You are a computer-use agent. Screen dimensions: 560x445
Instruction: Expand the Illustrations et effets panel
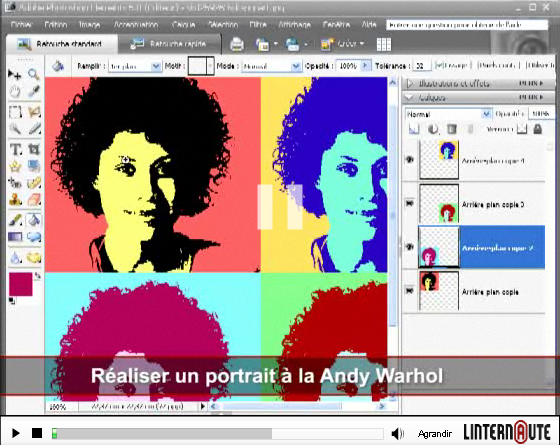410,84
